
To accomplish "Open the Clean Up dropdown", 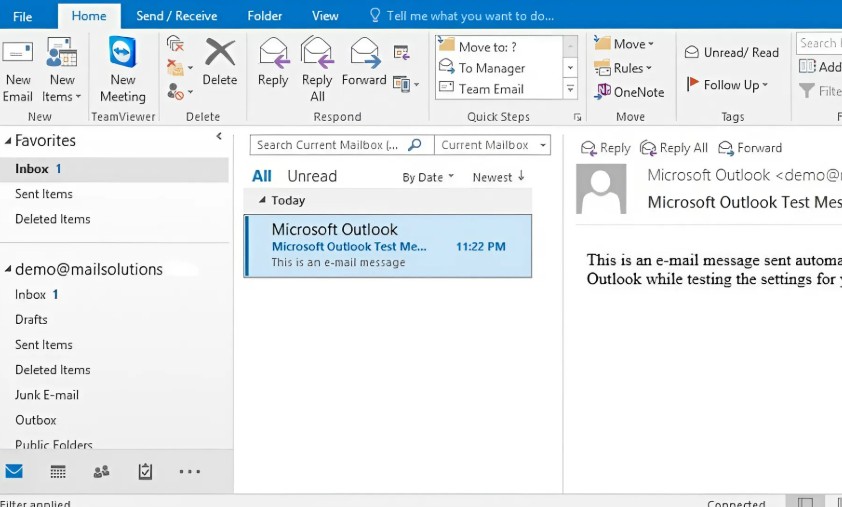I will [179, 68].
